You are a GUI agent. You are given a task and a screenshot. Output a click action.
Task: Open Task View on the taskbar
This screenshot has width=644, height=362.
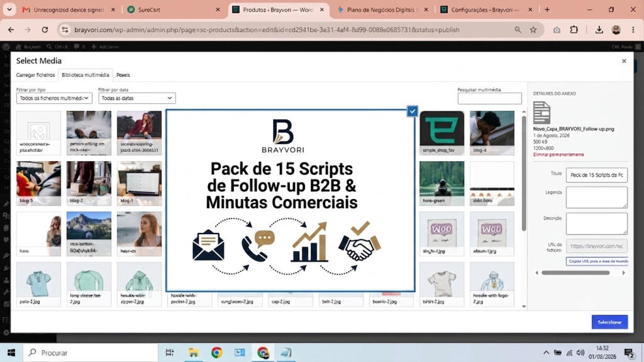169,353
